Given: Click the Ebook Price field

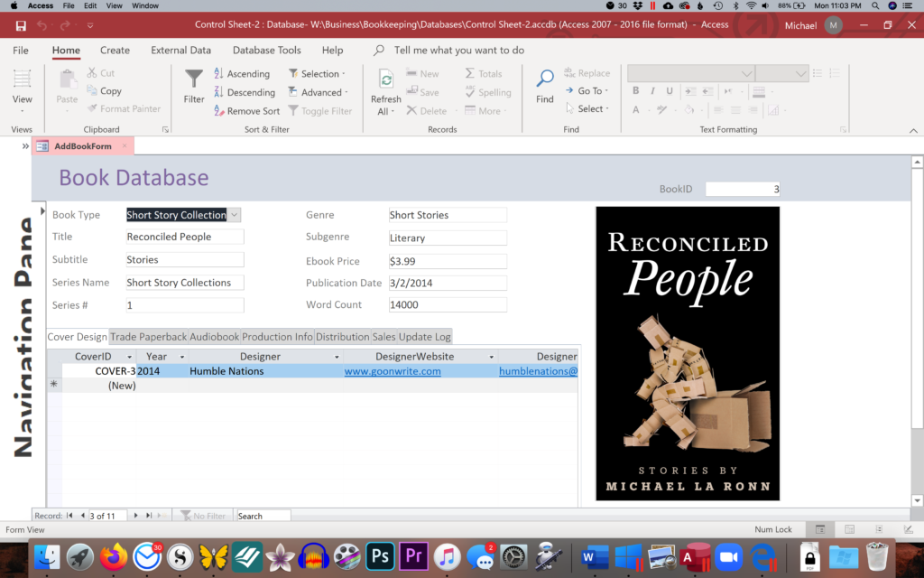Looking at the screenshot, I should (x=448, y=261).
